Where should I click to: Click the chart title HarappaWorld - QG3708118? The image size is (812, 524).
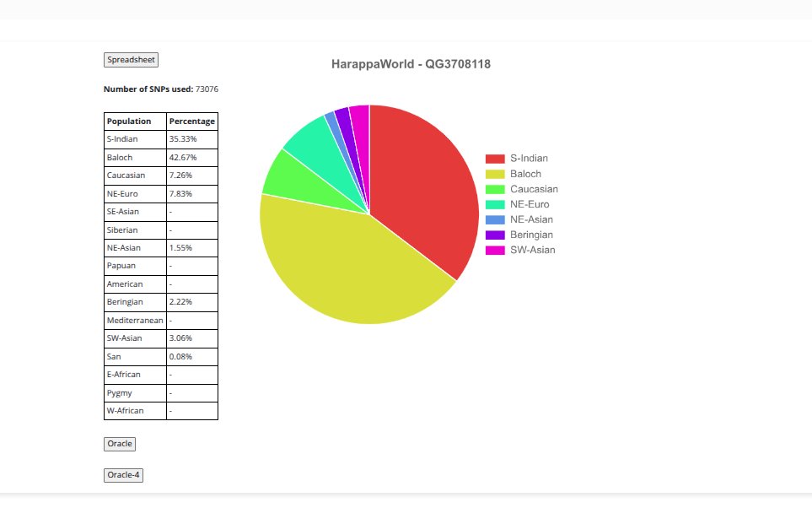point(411,64)
